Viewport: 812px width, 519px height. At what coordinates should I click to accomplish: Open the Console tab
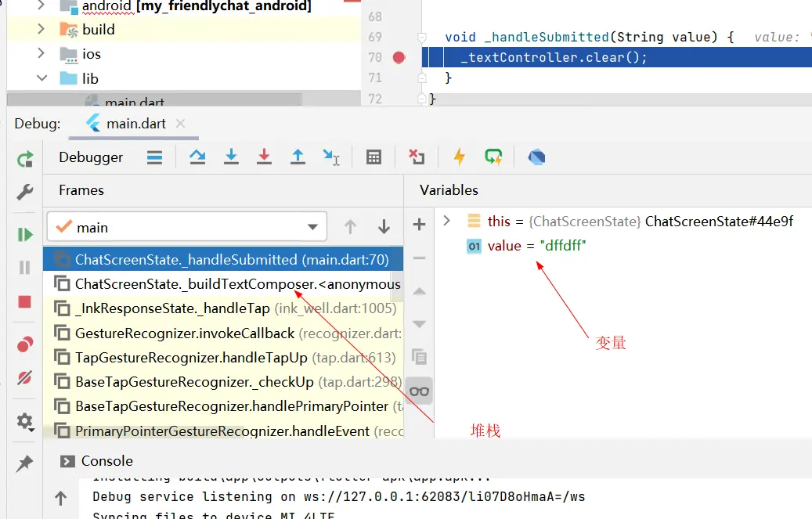pyautogui.click(x=106, y=461)
